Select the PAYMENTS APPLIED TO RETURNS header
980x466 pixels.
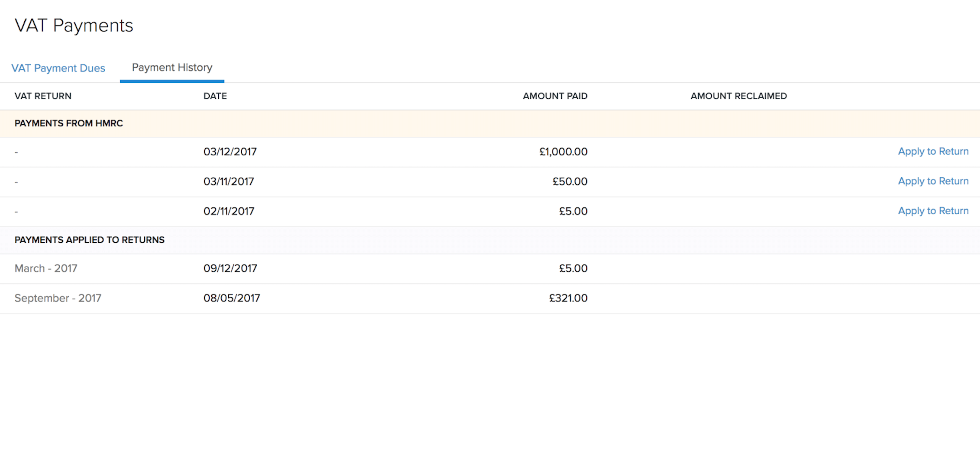click(90, 239)
